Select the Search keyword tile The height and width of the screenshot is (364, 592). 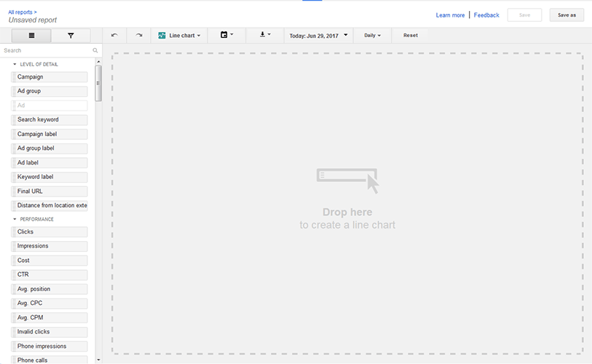tap(50, 119)
